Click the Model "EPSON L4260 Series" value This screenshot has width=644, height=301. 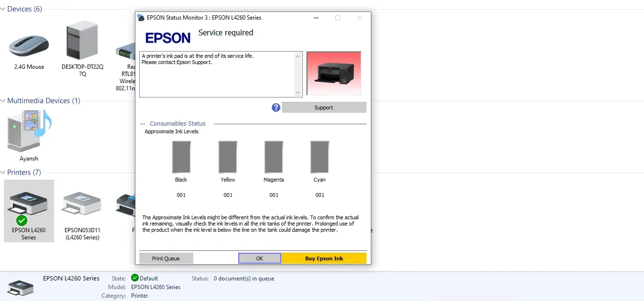(x=155, y=287)
